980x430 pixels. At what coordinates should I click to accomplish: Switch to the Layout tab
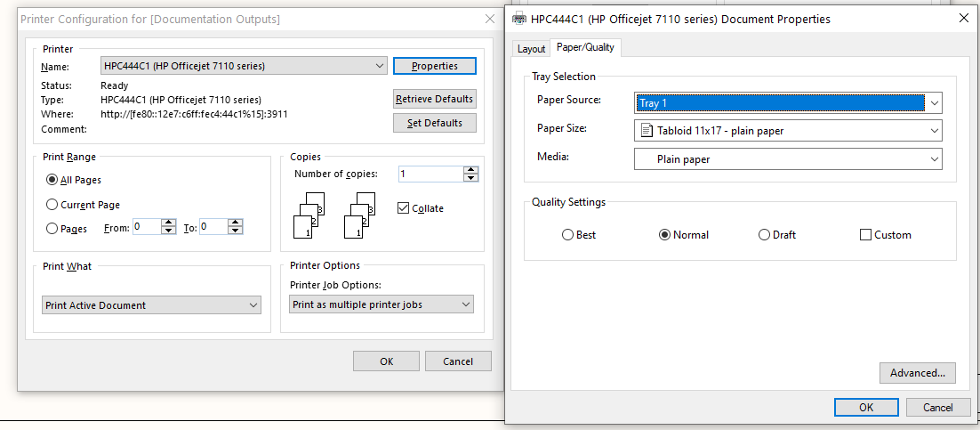pyautogui.click(x=531, y=49)
